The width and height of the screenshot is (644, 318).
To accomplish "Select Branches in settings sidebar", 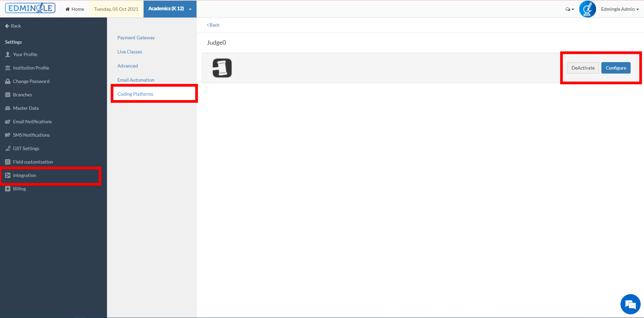I will 22,95.
